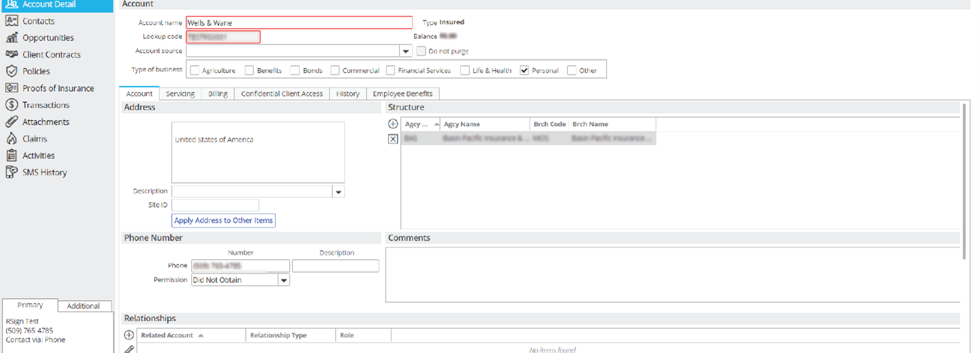Viewport: 980px width, 353px height.
Task: Add a new Structure row with the plus icon
Action: tap(393, 124)
